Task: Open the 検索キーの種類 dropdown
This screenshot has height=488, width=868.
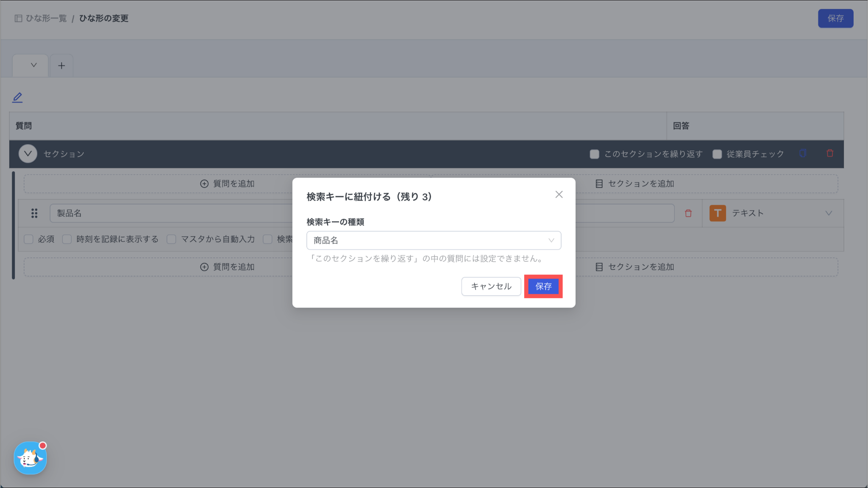Action: (x=434, y=240)
